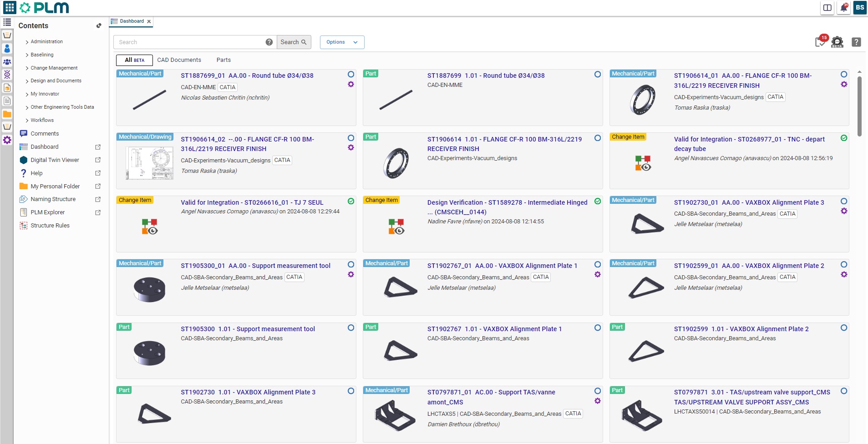This screenshot has height=444, width=868.
Task: Open link ST1902767_01 VAXBOX Alignment Plate 1
Action: (x=502, y=266)
